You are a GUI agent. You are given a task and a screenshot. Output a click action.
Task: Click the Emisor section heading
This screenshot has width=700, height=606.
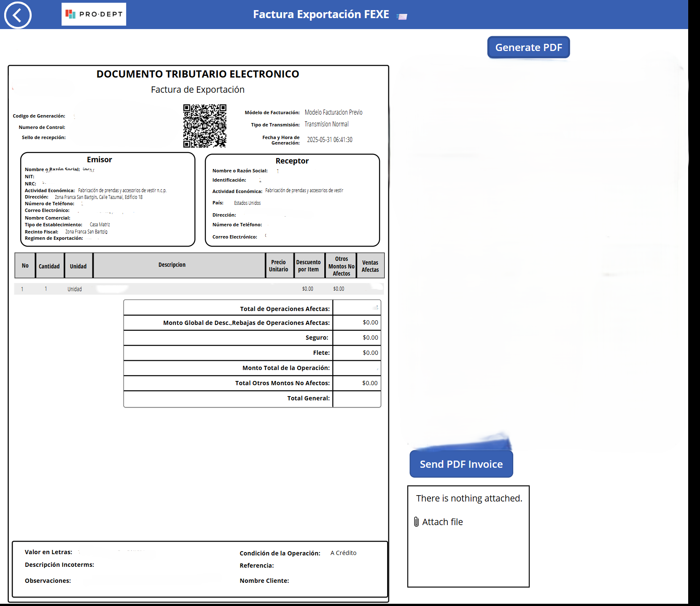pos(100,160)
